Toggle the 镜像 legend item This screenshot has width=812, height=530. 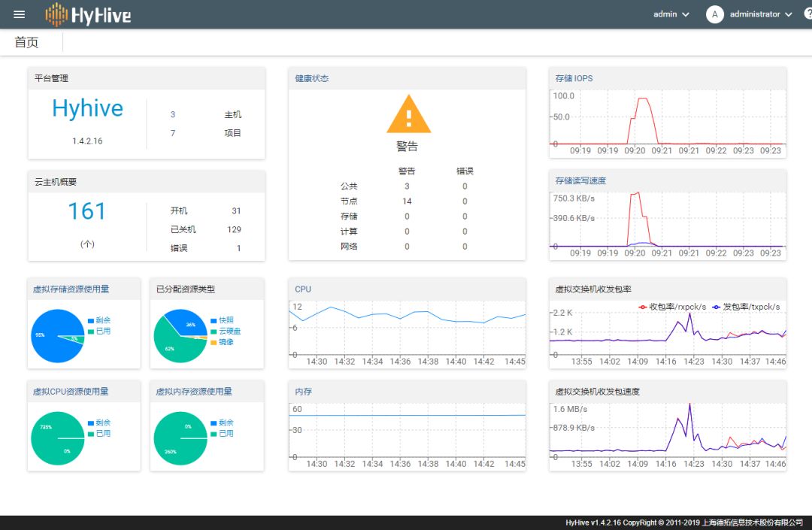(222, 341)
